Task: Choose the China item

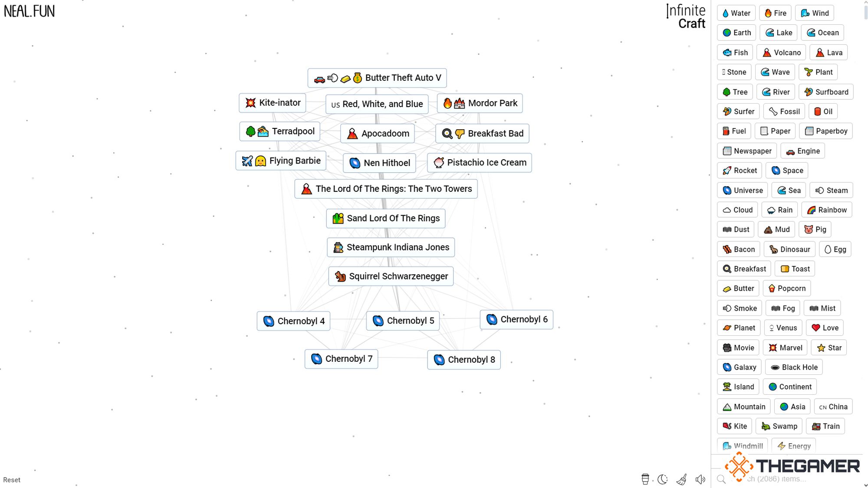Action: pos(833,407)
